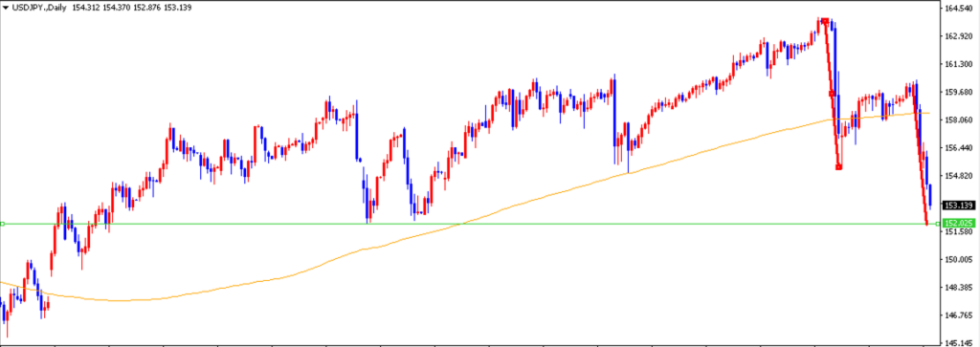Screen dimensions: 980x347
Task: Grab the green horizontal line's left end handle
Action: coord(2,224)
